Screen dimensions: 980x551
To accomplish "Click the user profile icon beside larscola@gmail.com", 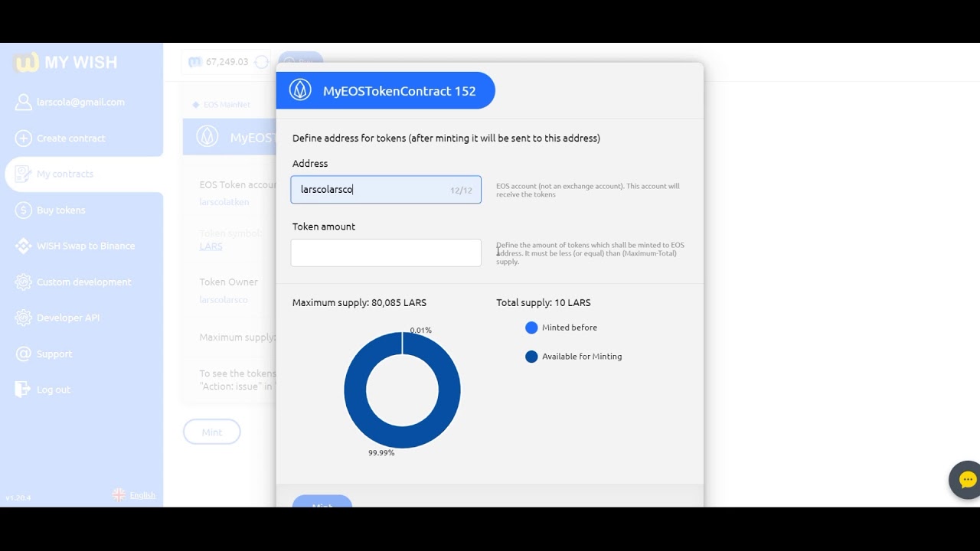I will (x=24, y=103).
